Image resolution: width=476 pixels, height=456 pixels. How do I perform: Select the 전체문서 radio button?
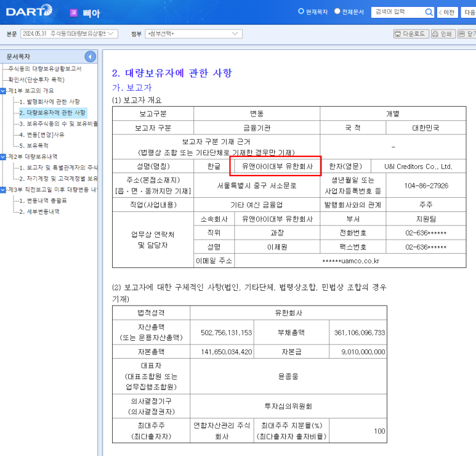click(x=337, y=11)
